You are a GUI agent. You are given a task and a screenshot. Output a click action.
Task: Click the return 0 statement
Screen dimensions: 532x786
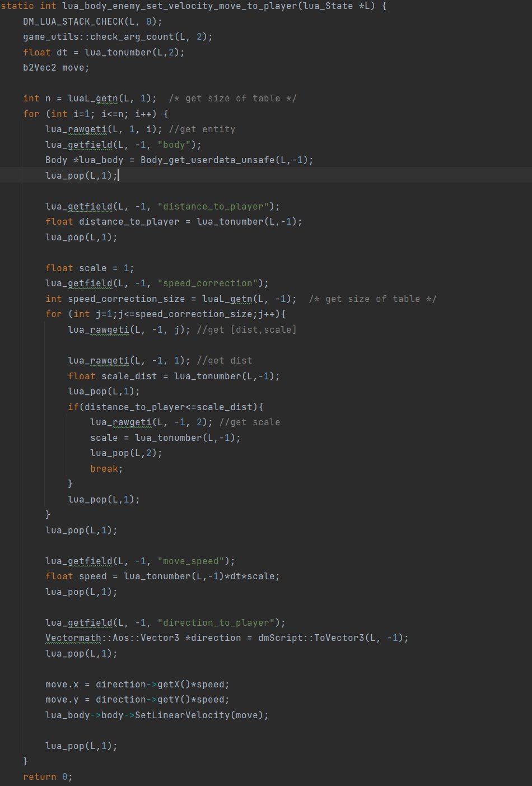48,777
